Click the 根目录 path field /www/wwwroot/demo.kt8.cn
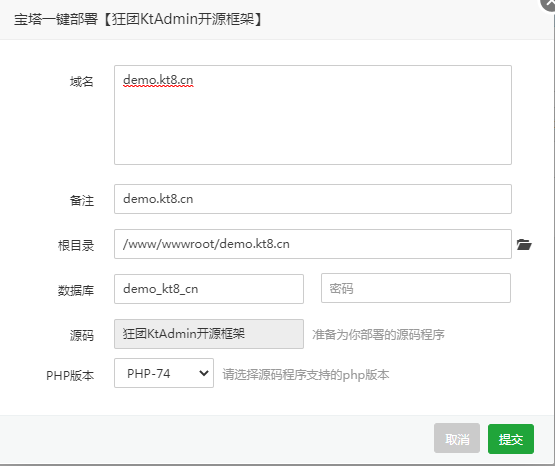 [x=313, y=244]
